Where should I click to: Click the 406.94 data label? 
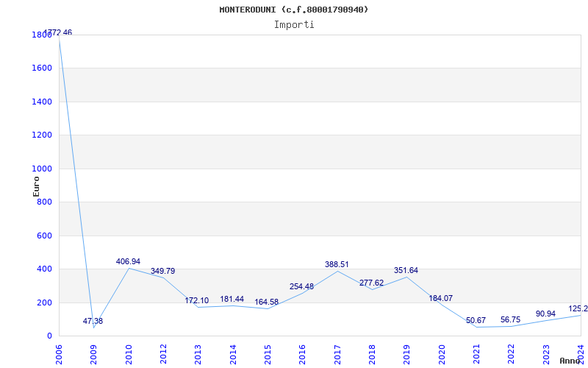[128, 261]
